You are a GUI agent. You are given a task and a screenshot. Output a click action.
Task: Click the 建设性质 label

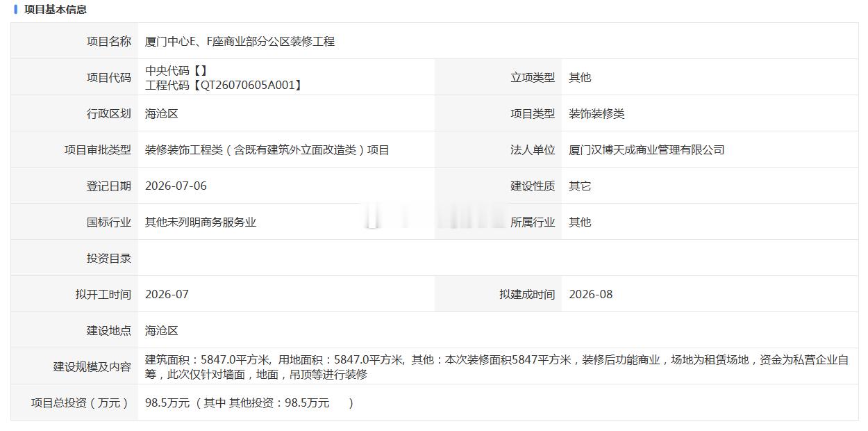click(533, 186)
